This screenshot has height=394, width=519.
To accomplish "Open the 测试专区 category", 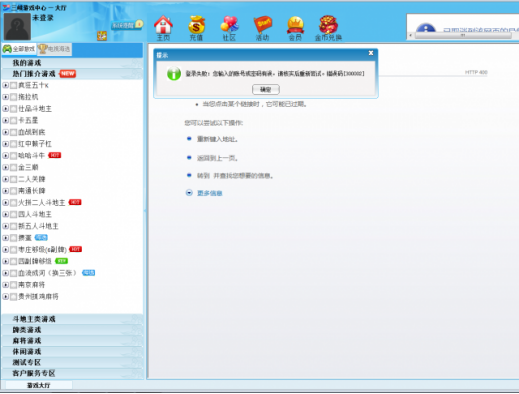I will tap(72, 362).
